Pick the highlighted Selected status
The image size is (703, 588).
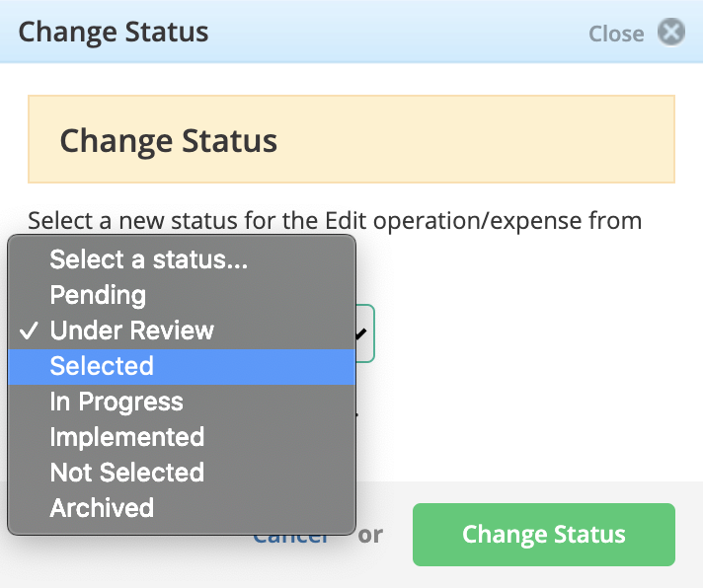[182, 366]
